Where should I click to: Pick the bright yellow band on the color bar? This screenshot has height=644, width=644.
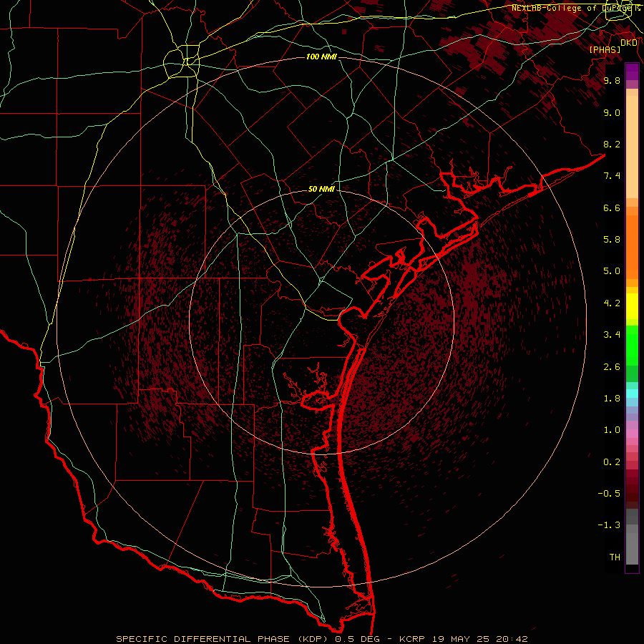(x=632, y=306)
